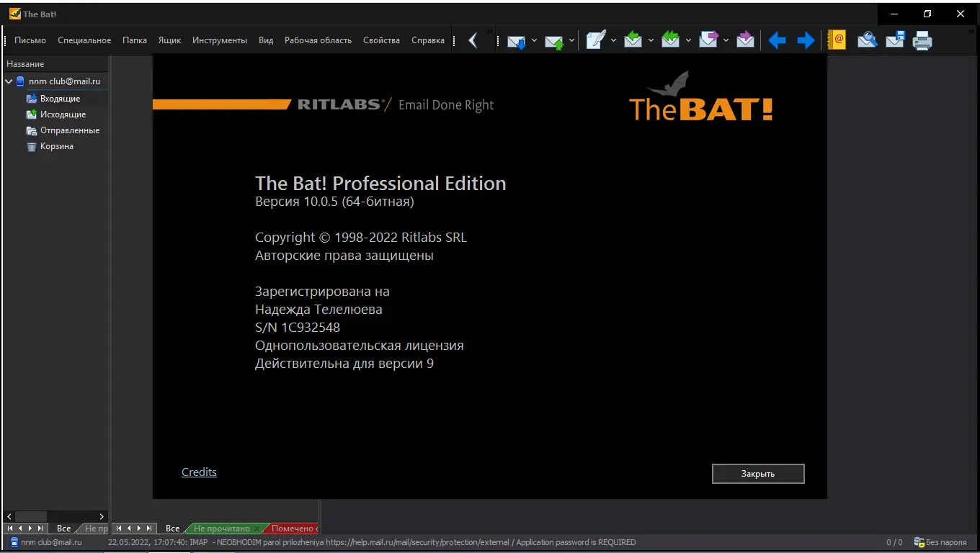Click the status bar account mailbox icon
Screen dimensions: 980x553
13,542
